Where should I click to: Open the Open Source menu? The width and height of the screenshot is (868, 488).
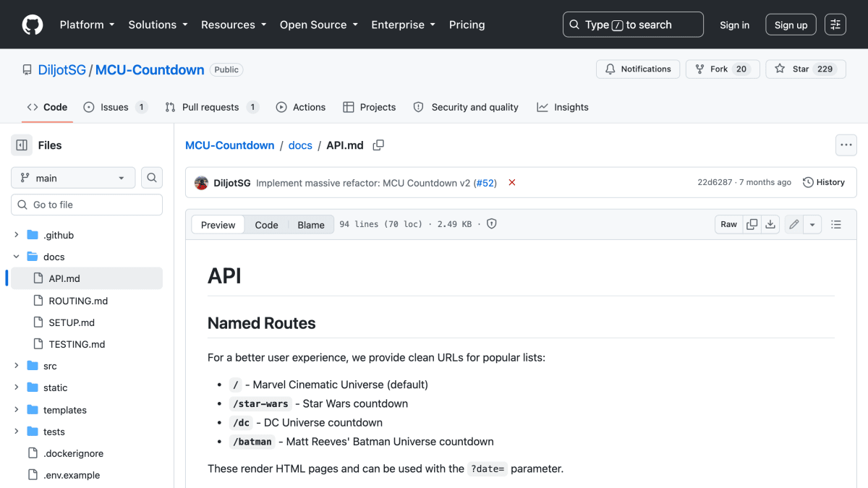[319, 25]
